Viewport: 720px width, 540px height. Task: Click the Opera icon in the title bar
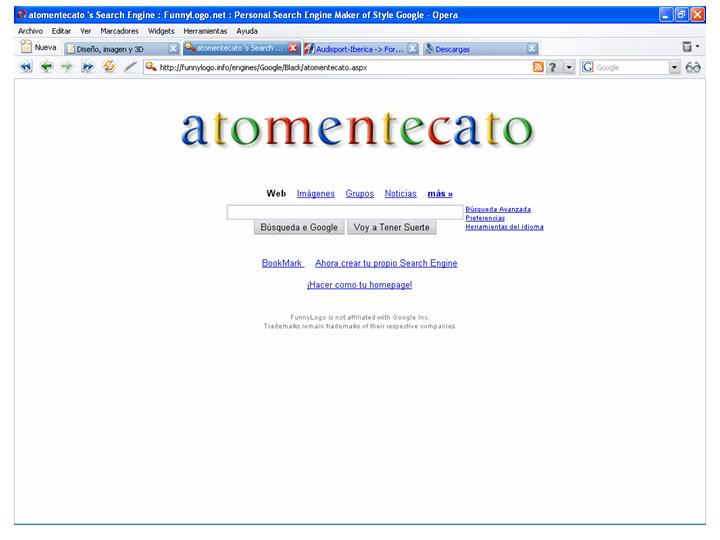(22, 14)
